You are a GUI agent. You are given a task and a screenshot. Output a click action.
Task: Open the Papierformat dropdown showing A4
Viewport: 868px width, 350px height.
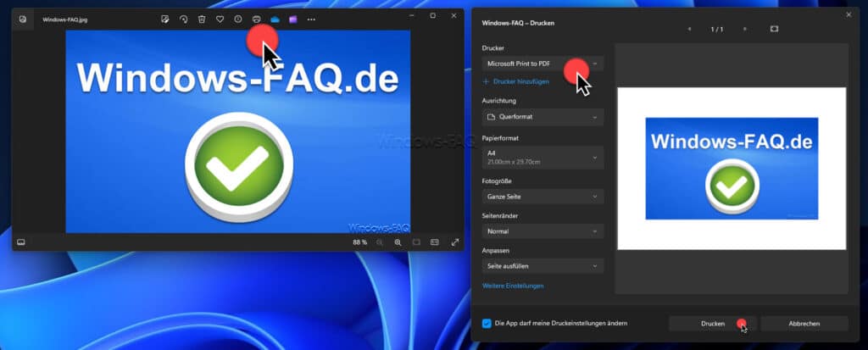pyautogui.click(x=542, y=158)
